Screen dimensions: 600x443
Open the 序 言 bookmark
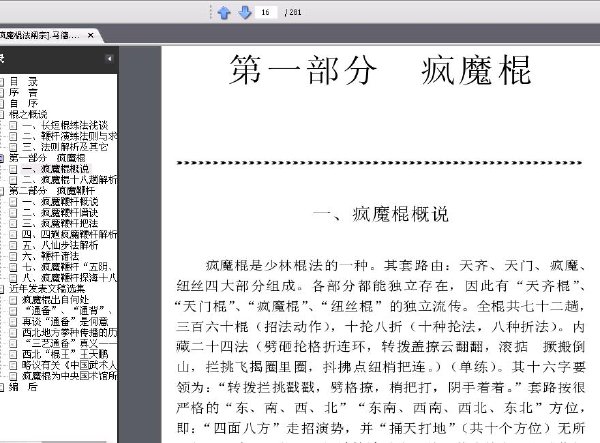point(23,92)
